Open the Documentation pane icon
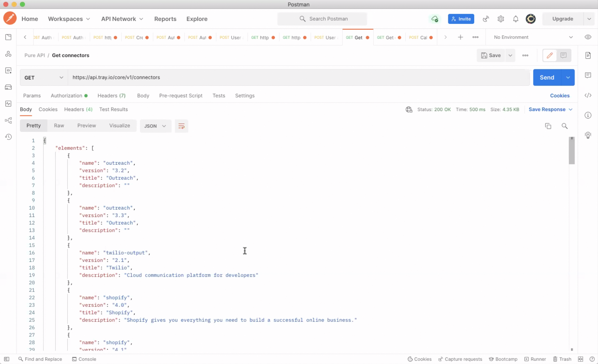This screenshot has width=598, height=364. (588, 55)
